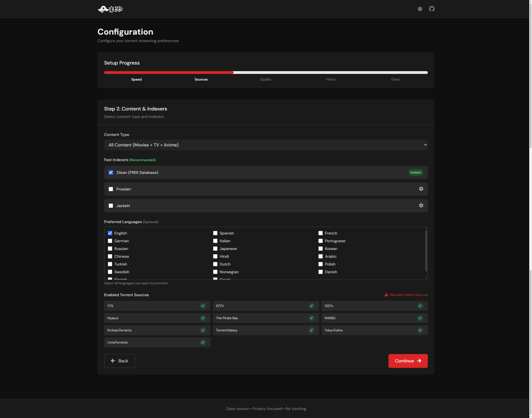The width and height of the screenshot is (532, 418).
Task: Check the Japanese language checkbox
Action: click(215, 249)
